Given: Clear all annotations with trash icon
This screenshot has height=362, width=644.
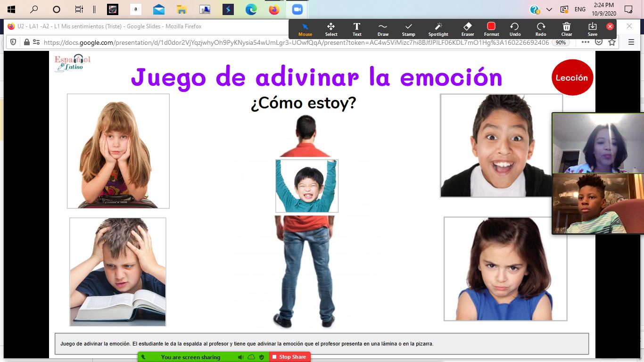Looking at the screenshot, I should click(567, 29).
